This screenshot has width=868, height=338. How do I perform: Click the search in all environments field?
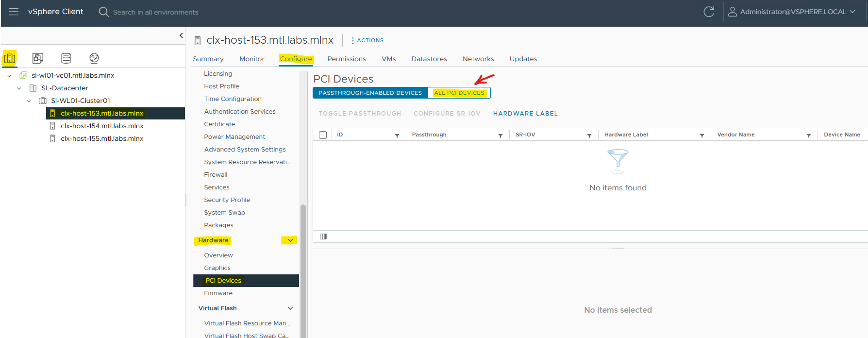coord(155,12)
